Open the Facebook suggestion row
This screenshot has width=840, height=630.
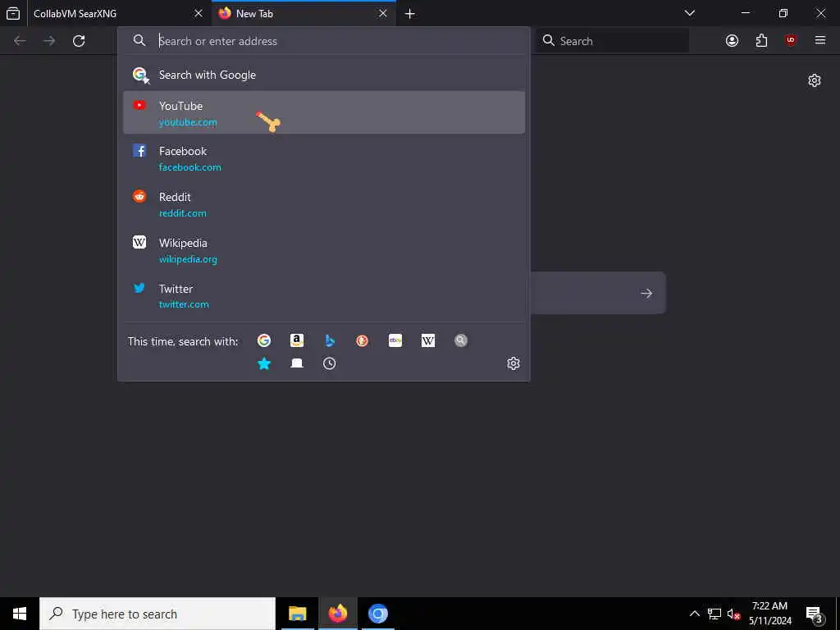(x=323, y=158)
